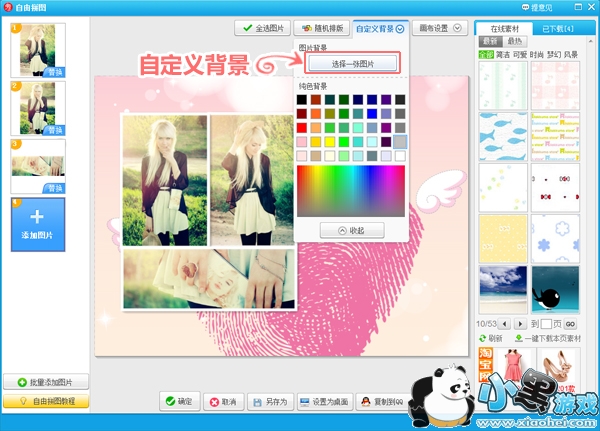
Task: Choose the colorful text pattern background
Action: tap(555, 137)
